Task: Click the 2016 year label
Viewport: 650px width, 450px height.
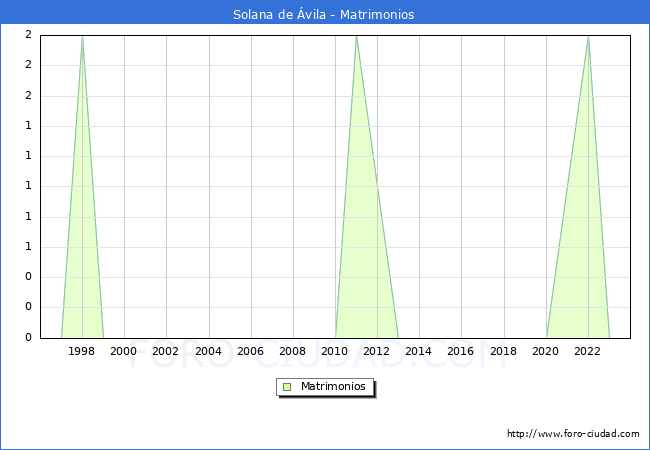Action: 461,351
